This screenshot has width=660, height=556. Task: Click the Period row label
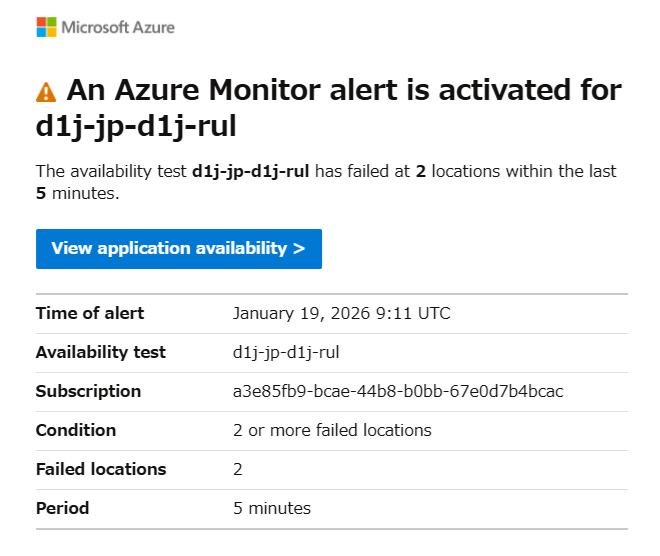pyautogui.click(x=62, y=508)
